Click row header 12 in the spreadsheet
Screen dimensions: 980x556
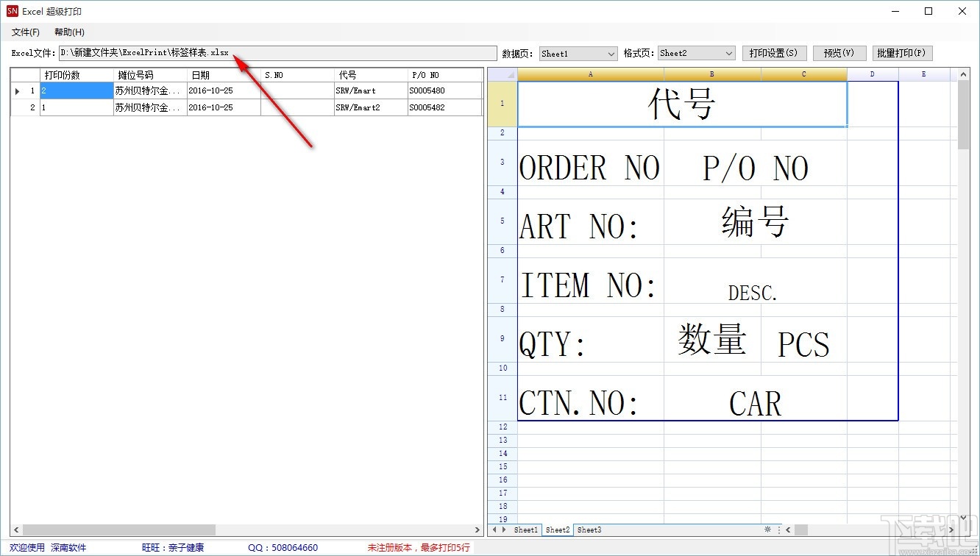(x=503, y=427)
